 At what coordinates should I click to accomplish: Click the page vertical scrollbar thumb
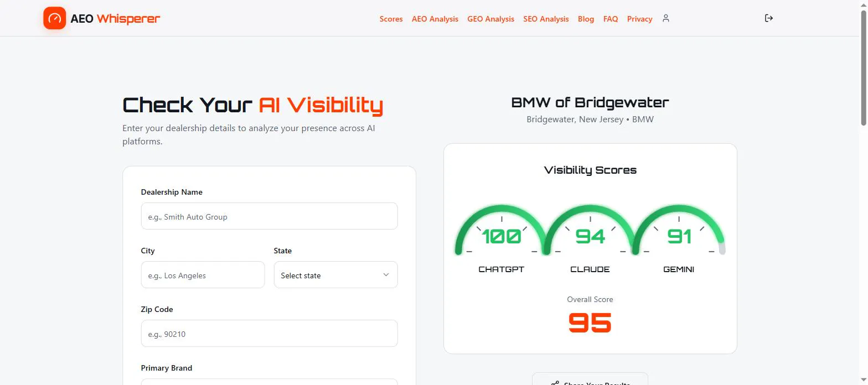864,67
